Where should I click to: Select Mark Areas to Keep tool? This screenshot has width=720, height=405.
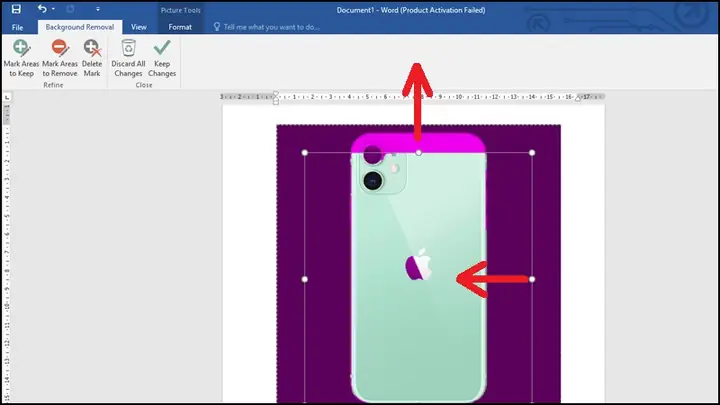[x=21, y=58]
